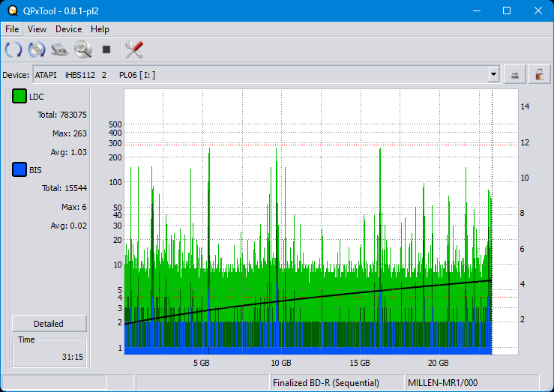Click the LDC Max: 263 value

pos(70,133)
